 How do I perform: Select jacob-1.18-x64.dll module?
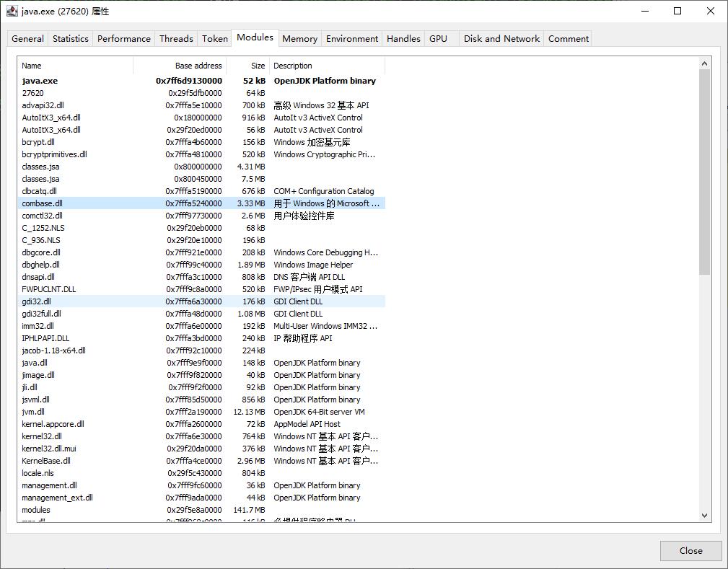click(x=201, y=350)
